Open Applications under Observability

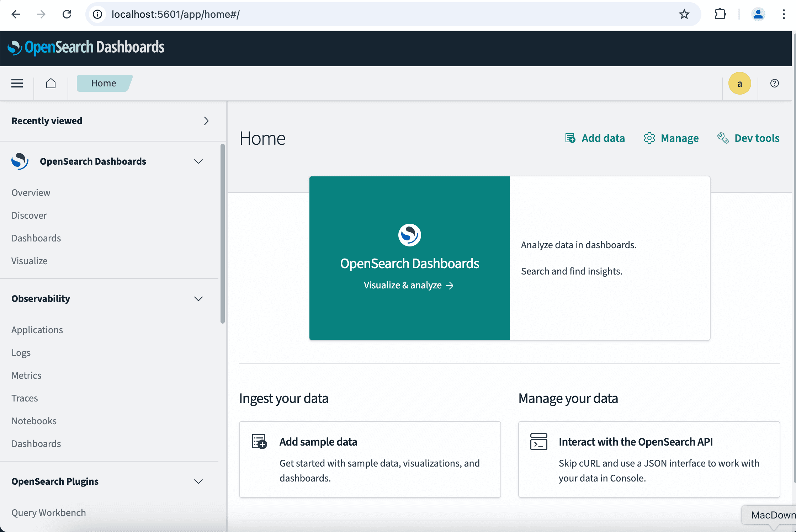pos(37,330)
